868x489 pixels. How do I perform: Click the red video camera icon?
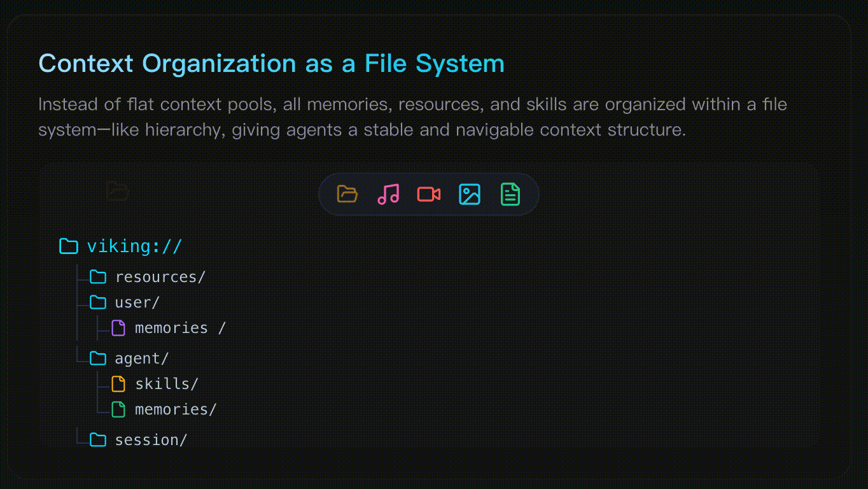(x=429, y=194)
